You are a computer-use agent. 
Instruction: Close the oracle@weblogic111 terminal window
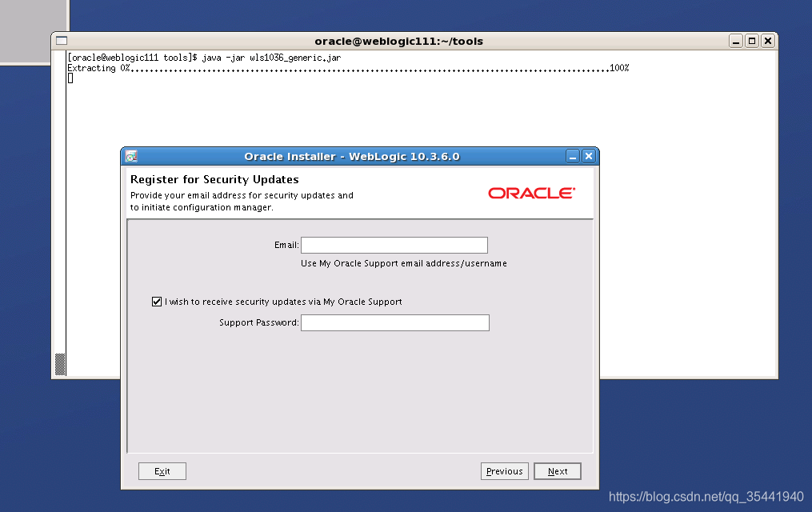pyautogui.click(x=768, y=41)
